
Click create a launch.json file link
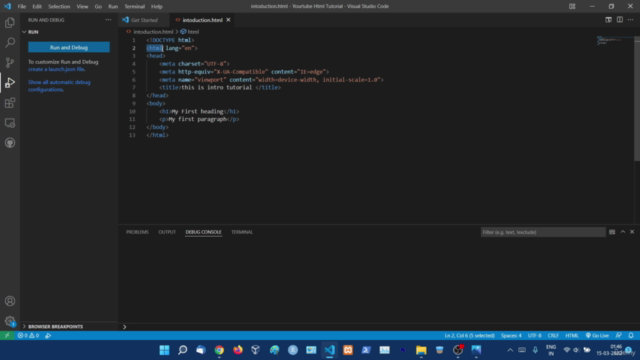pos(56,69)
